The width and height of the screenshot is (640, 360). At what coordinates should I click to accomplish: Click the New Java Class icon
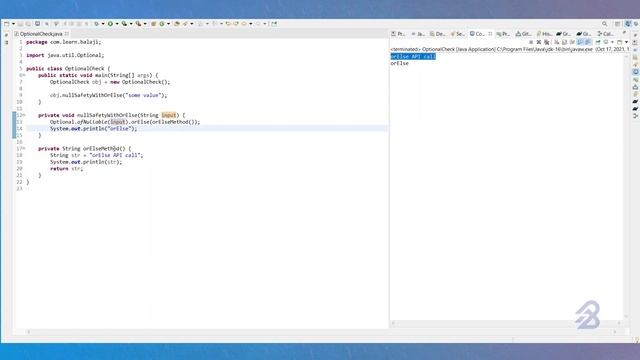[162, 24]
